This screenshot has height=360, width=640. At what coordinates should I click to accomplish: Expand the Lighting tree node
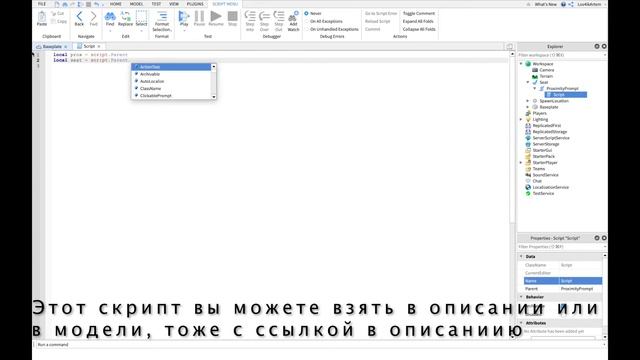pos(521,120)
